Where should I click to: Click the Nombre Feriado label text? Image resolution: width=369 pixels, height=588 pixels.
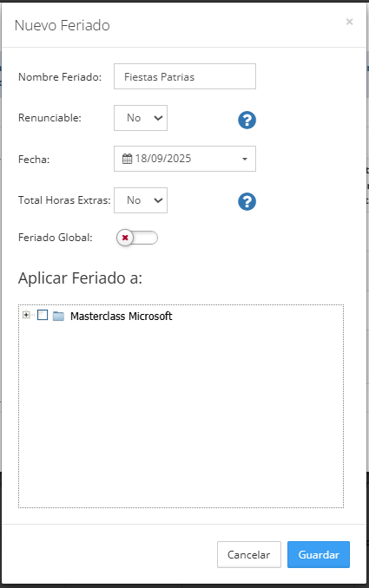(x=60, y=77)
